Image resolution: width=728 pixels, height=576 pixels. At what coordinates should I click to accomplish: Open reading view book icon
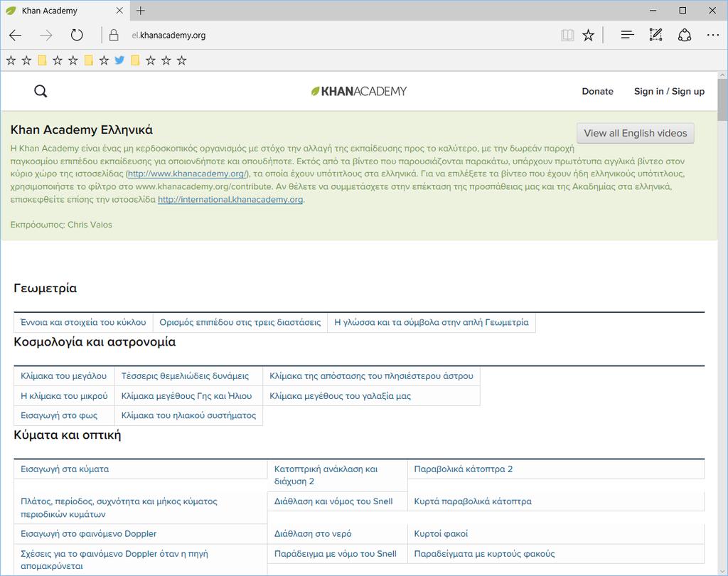point(567,36)
